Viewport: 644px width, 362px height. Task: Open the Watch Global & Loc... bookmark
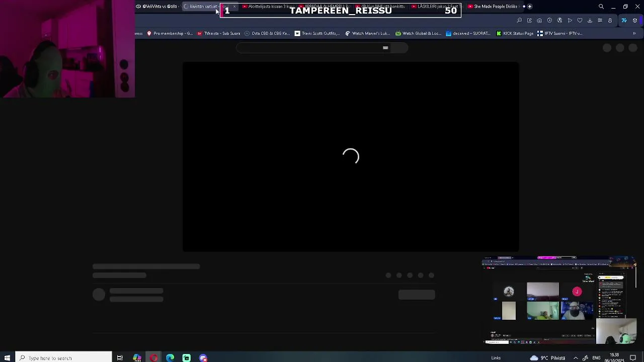pos(418,34)
